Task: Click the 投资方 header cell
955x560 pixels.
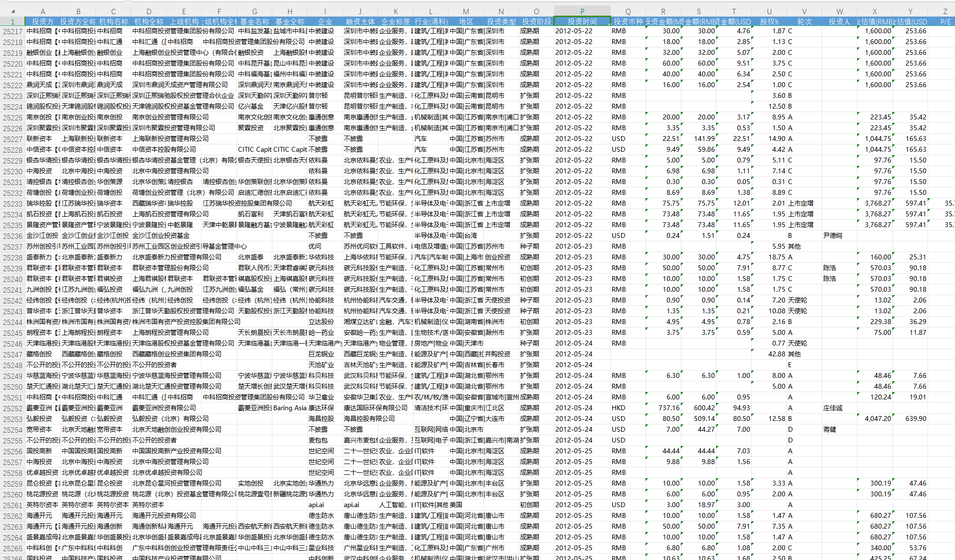Action: point(43,22)
